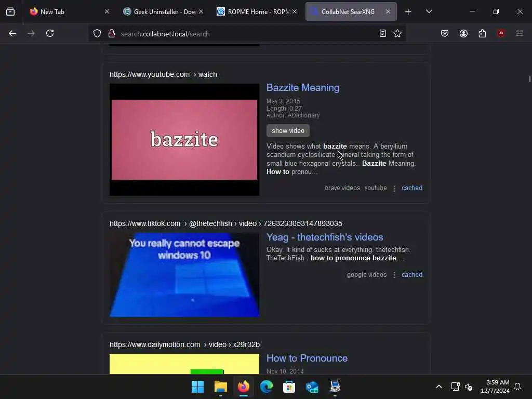532x399 pixels.
Task: Click youtube engine label
Action: tap(375, 188)
